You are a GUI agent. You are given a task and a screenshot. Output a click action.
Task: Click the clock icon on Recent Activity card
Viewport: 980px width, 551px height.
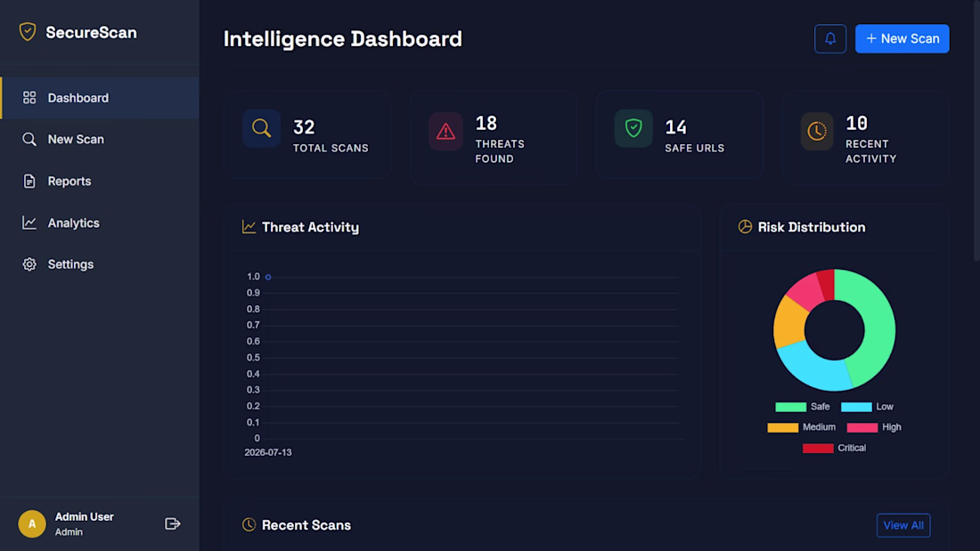click(x=817, y=131)
